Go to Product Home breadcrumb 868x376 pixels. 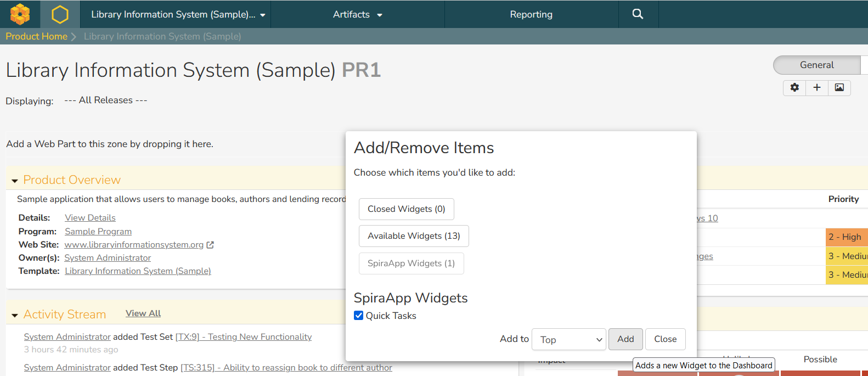(x=36, y=36)
